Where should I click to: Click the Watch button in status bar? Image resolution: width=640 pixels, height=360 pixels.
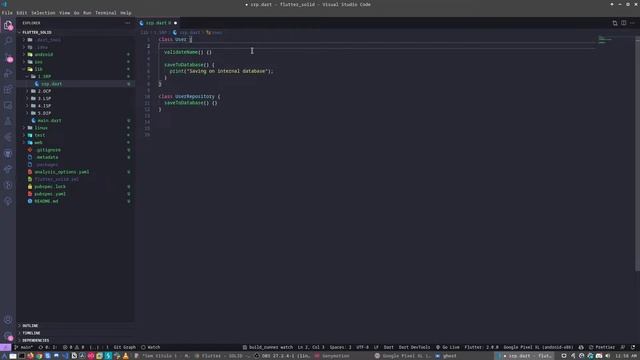point(150,347)
